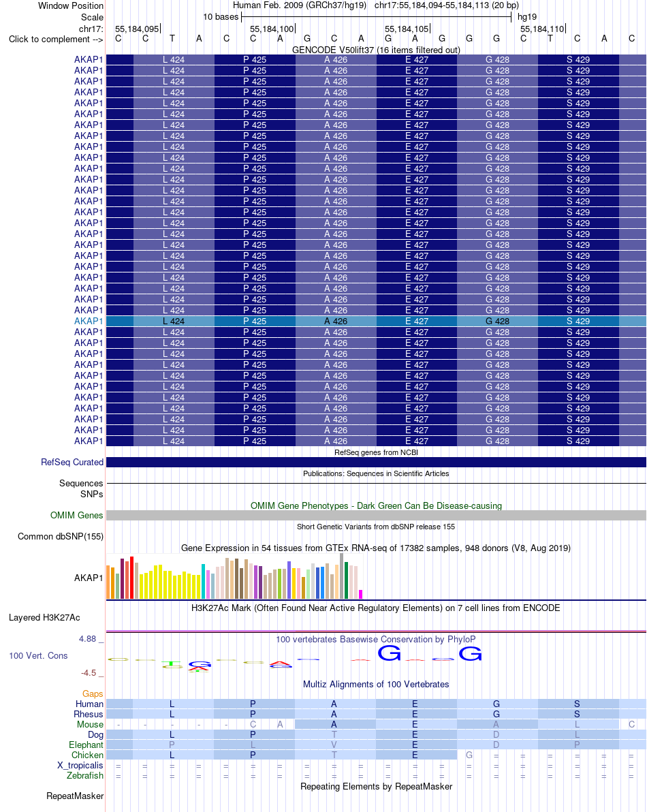This screenshot has height=812, width=647.
Task: Click 'G 428' codon in highlighted AKAP1 row
Action: 497,321
